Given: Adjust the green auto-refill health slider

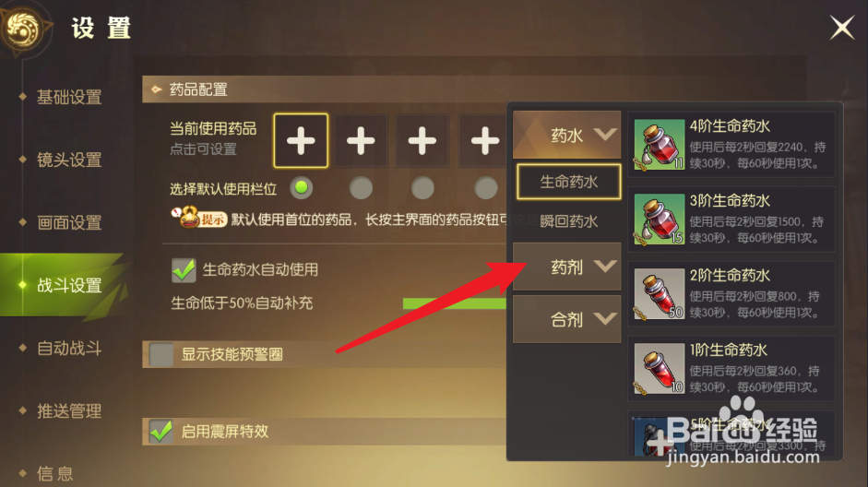Looking at the screenshot, I should pos(455,303).
